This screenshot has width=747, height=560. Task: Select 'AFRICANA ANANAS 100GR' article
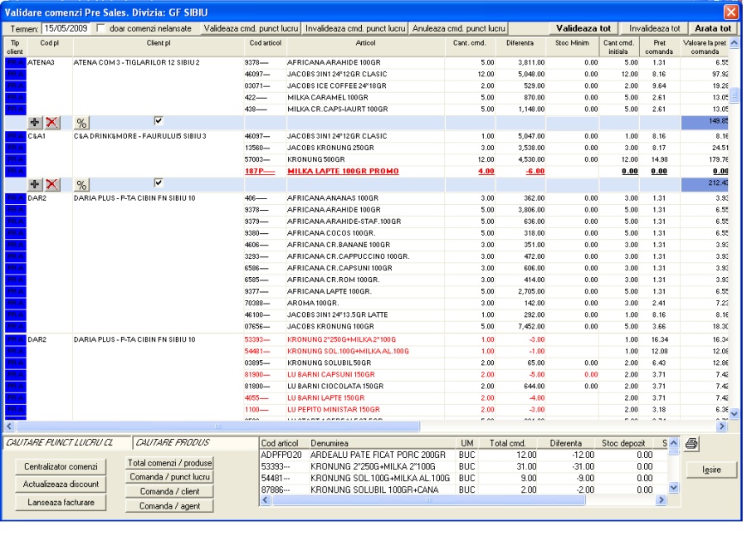coord(333,198)
